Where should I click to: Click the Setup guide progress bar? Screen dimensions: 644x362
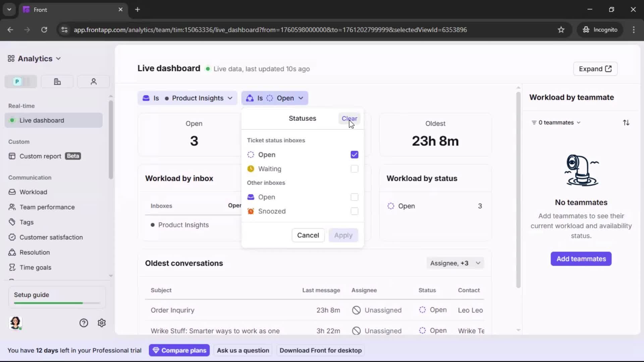click(56, 303)
